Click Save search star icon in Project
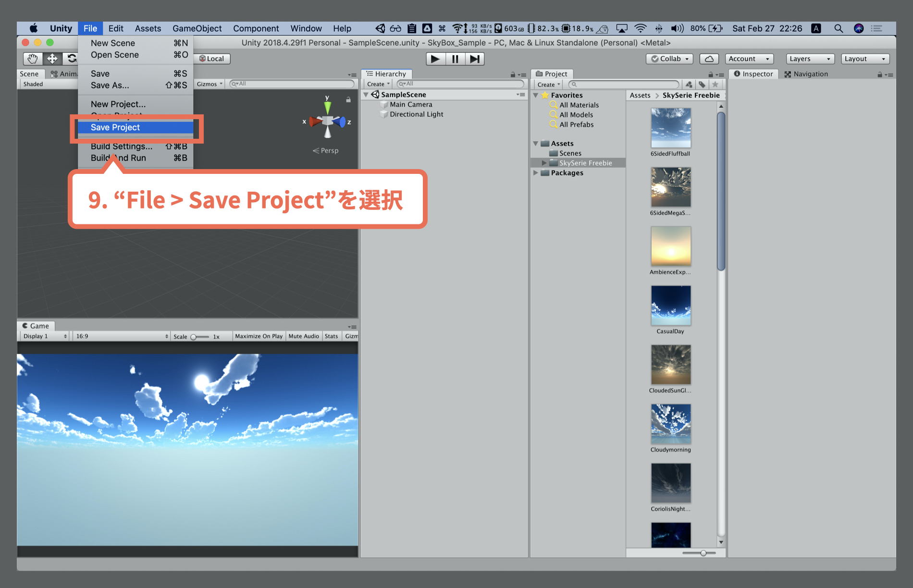Screen dimensions: 913x588 tap(715, 84)
